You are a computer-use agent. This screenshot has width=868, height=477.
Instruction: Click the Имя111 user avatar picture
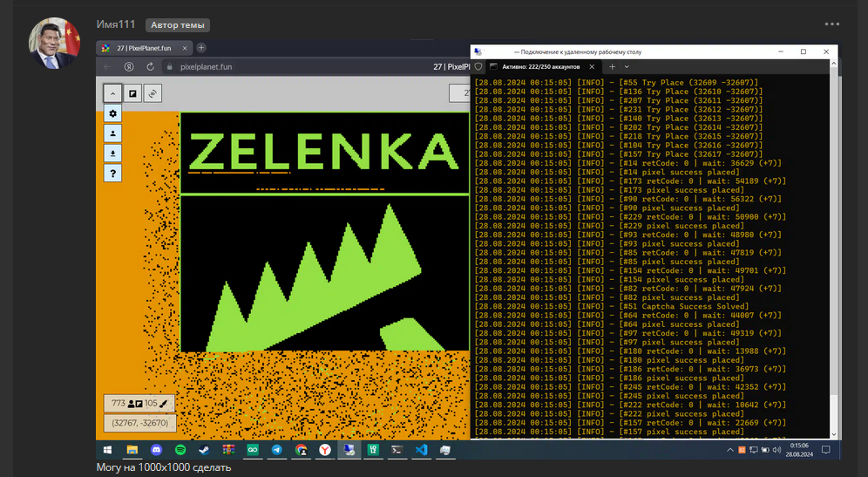pyautogui.click(x=54, y=44)
